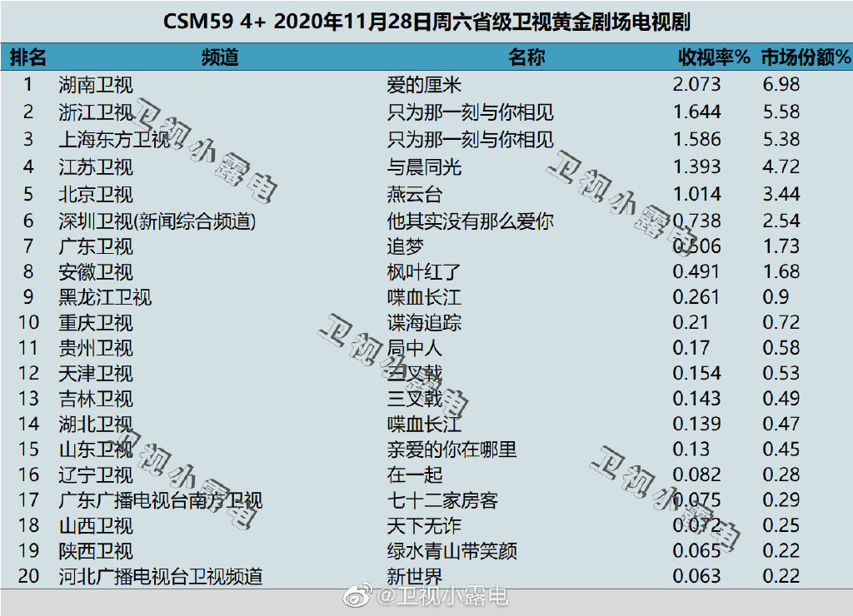This screenshot has width=853, height=616.
Task: Click the 收视率% column header
Action: (714, 57)
